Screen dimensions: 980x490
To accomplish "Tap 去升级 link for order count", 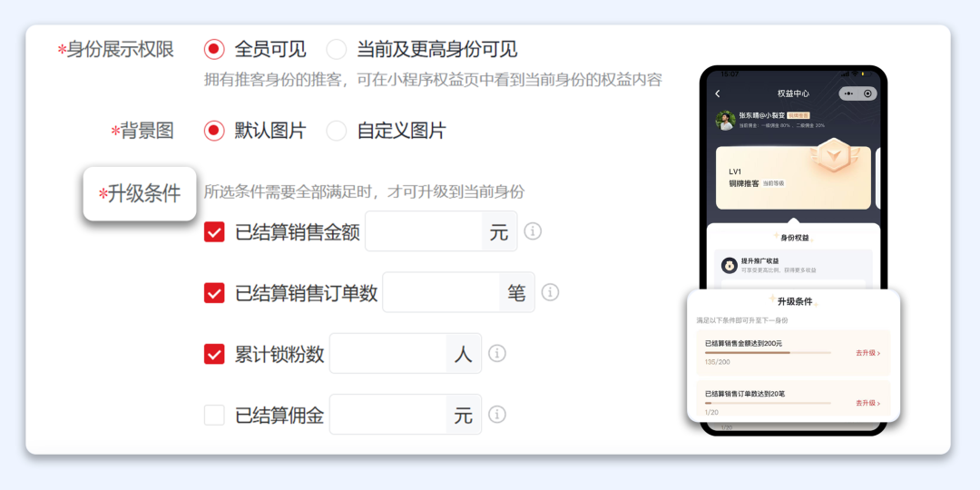I will [867, 403].
